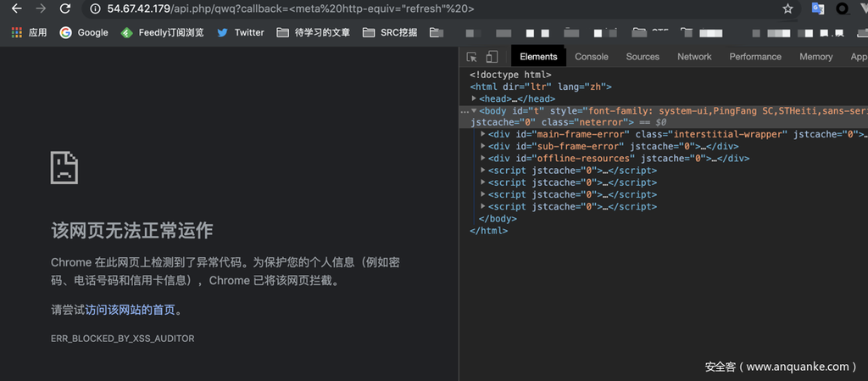
Task: Open the SRC挖掘 bookmark folder
Action: click(x=390, y=32)
